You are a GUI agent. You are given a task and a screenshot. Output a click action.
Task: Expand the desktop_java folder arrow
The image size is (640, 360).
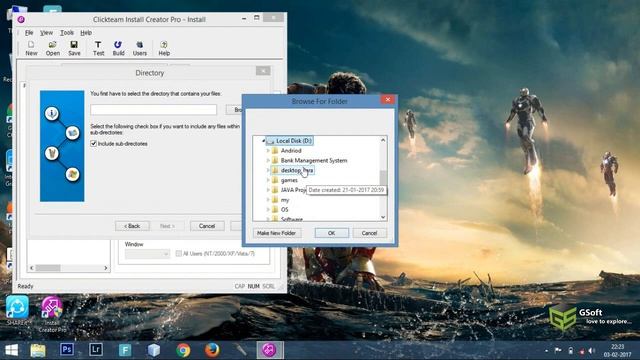pyautogui.click(x=268, y=170)
